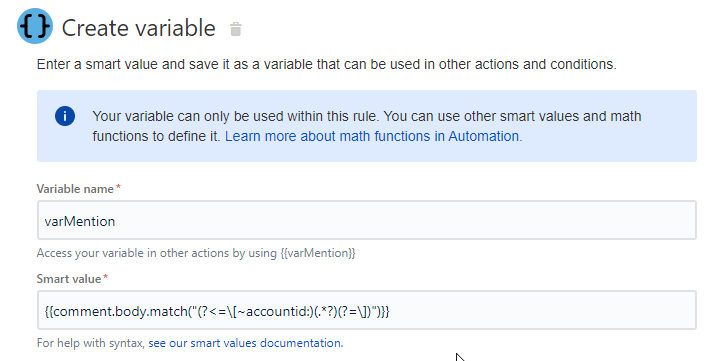This screenshot has height=361, width=715.
Task: Delete this action with the trash icon
Action: pyautogui.click(x=236, y=29)
